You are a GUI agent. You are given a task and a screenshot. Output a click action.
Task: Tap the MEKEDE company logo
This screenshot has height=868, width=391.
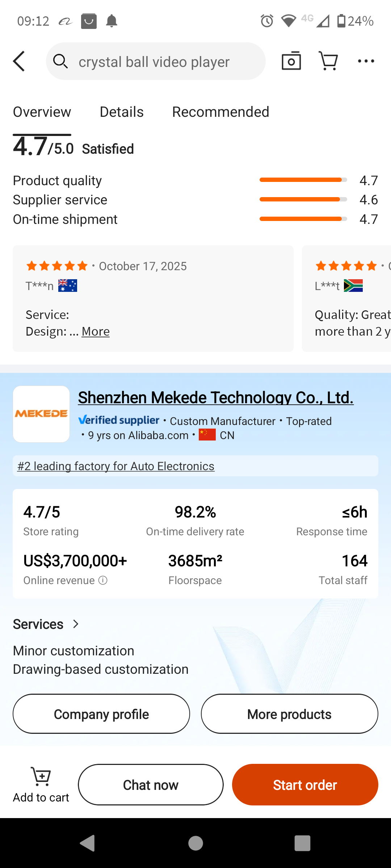click(x=41, y=414)
